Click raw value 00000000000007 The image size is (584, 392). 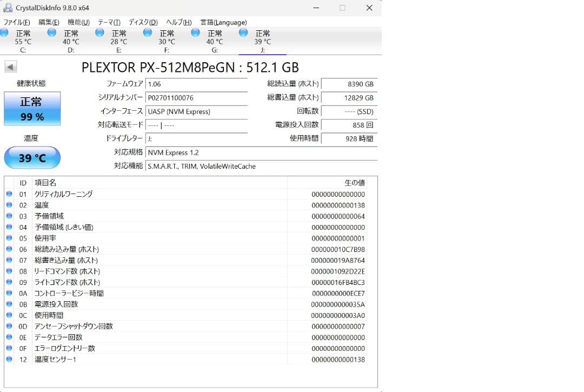tap(338, 327)
